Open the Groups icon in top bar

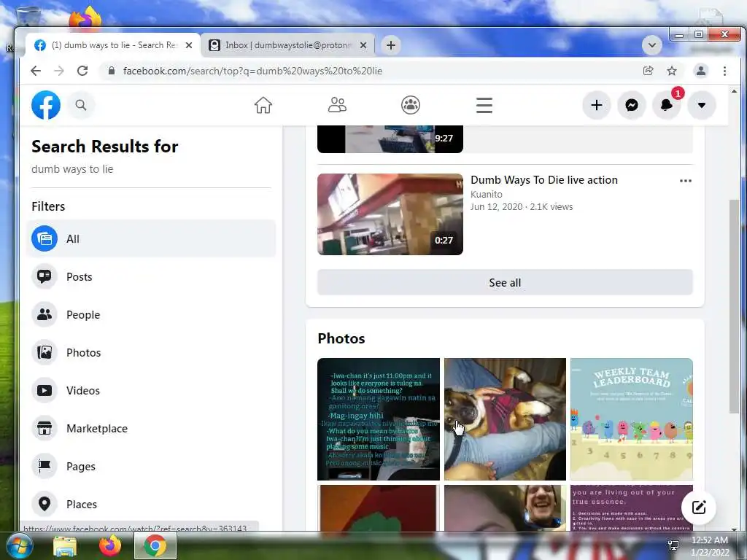pyautogui.click(x=411, y=105)
